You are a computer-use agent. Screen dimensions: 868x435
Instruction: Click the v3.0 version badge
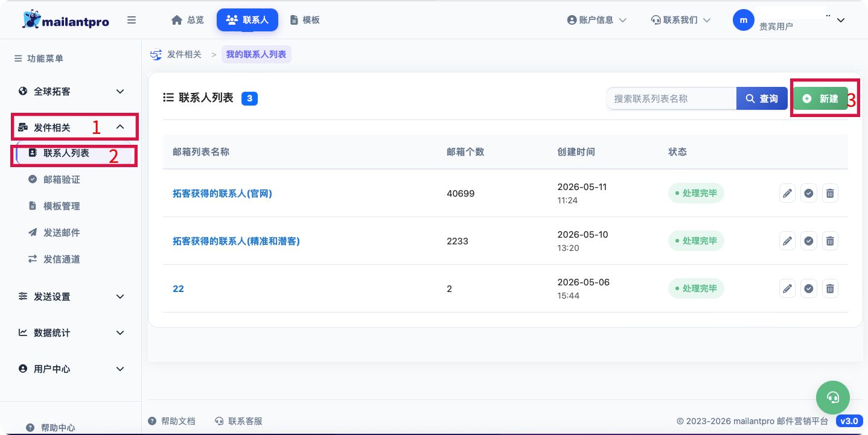click(849, 421)
